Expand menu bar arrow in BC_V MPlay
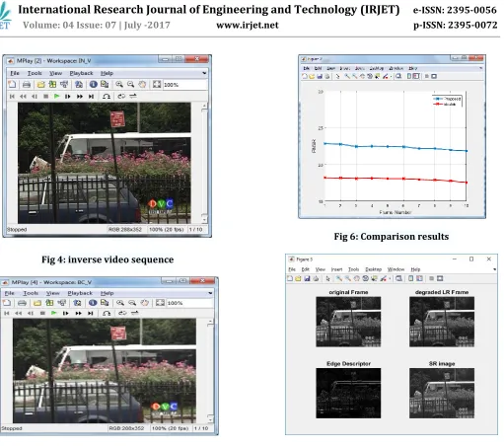 point(210,293)
